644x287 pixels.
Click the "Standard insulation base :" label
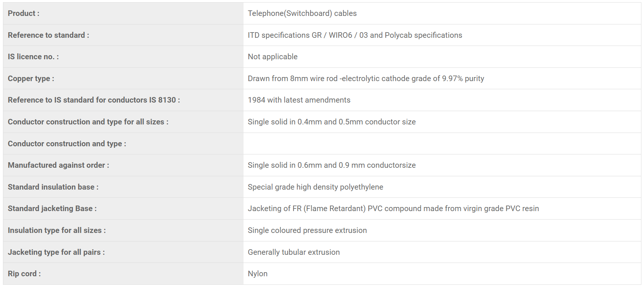pos(53,187)
